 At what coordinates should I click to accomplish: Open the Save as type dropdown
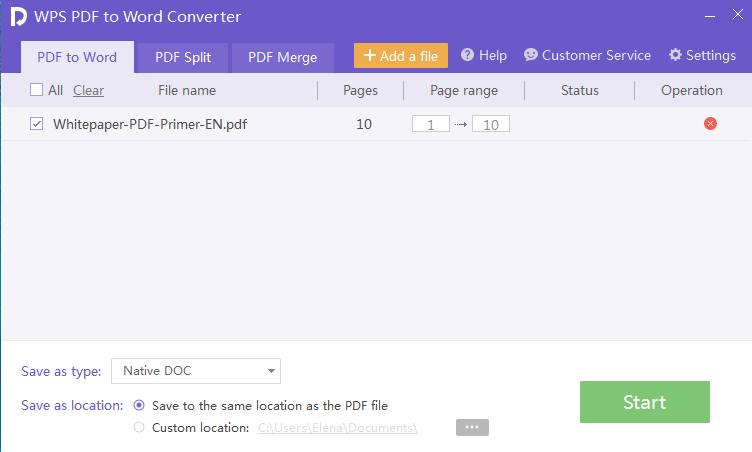[196, 371]
